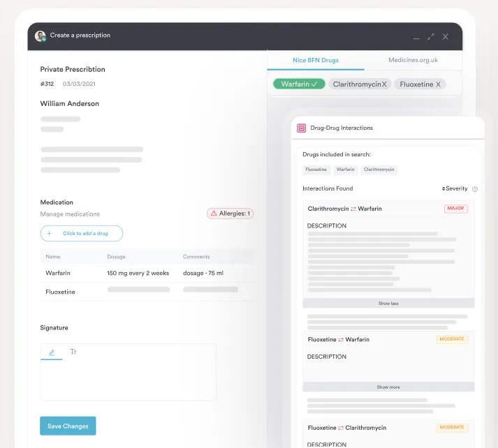Switch to the Nice BFN Drugs tab

(x=315, y=60)
